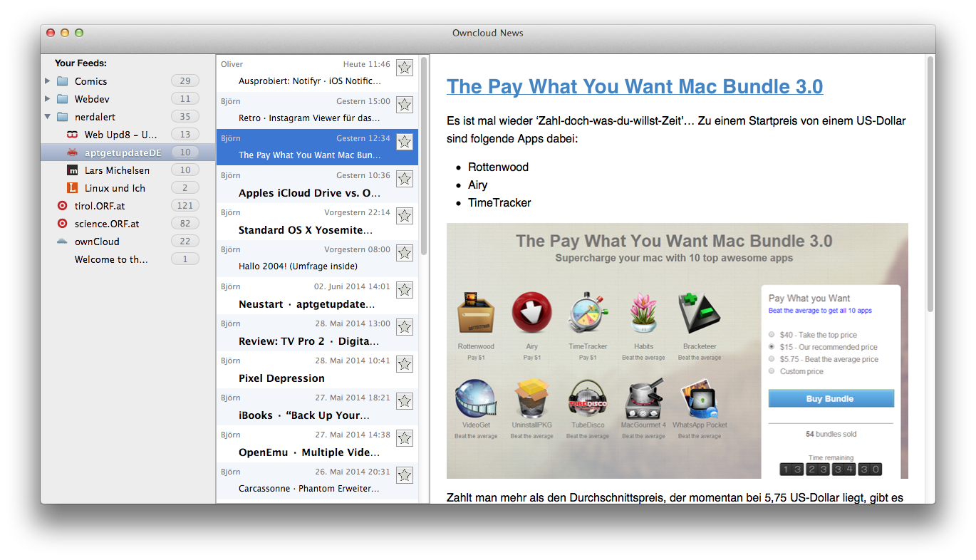The width and height of the screenshot is (976, 560).
Task: Open the Carcassonne Phantom Erweiter... article
Action: 317,481
